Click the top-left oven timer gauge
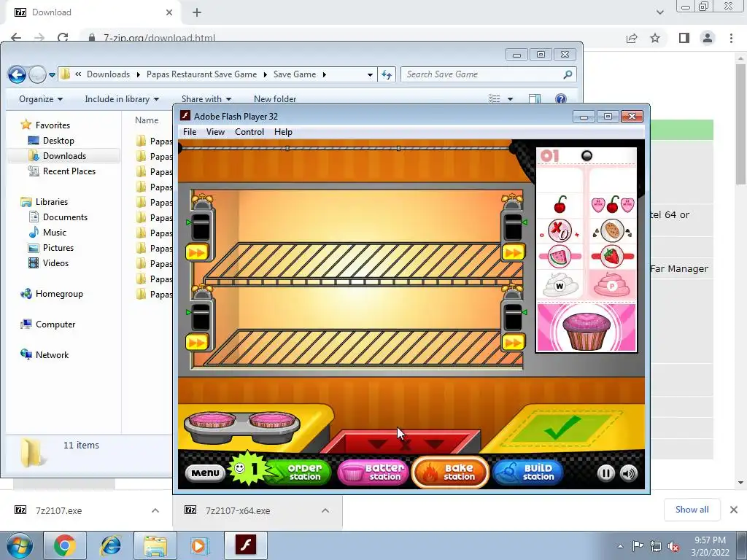The height and width of the screenshot is (560, 747). point(201,226)
